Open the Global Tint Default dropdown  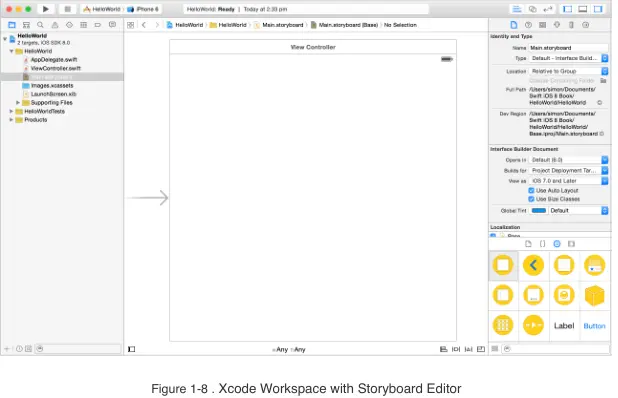click(x=578, y=211)
